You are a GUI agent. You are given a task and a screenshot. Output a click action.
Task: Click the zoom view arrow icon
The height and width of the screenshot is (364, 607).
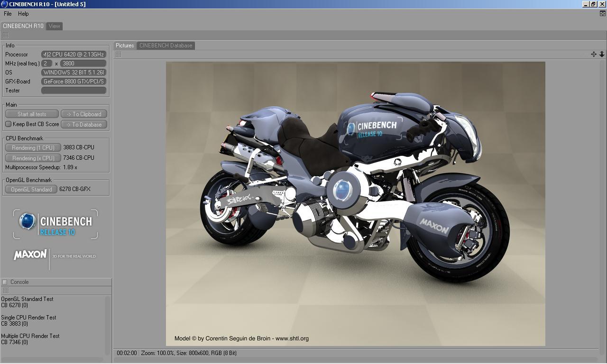pos(602,55)
